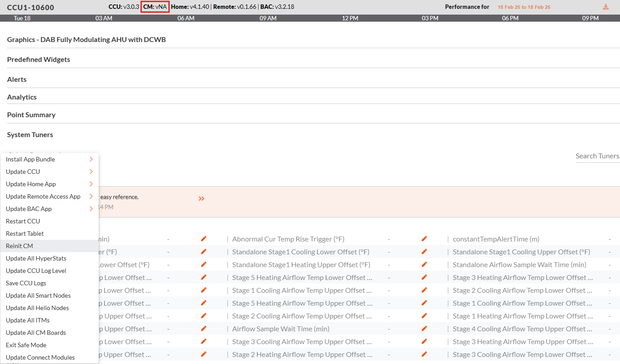Edit Abnormal Cur Temp Rise Trigger pencil icon
This screenshot has height=364, width=620.
tap(424, 239)
